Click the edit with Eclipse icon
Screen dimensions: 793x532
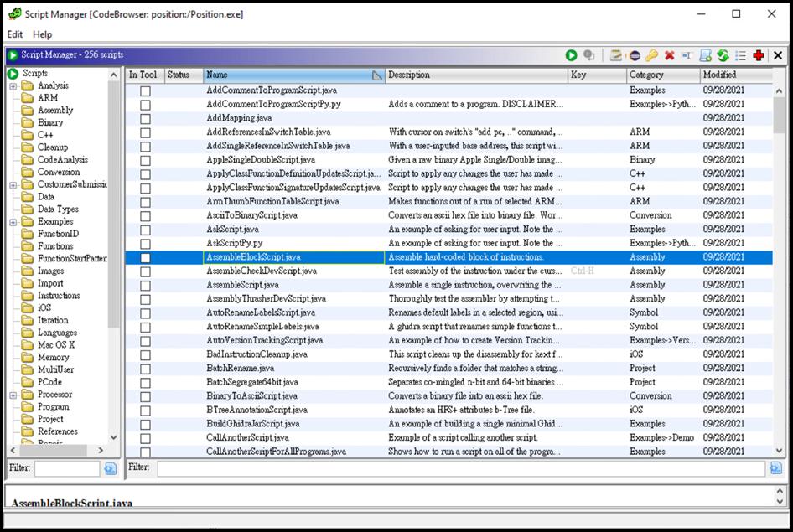point(635,55)
